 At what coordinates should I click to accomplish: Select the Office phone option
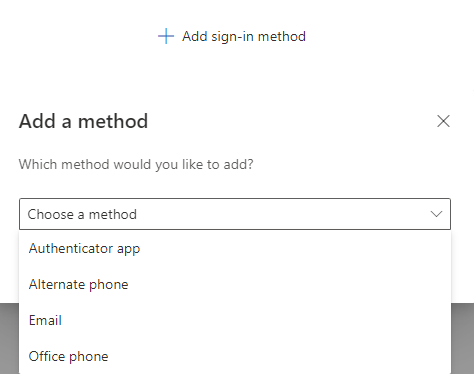(x=235, y=356)
